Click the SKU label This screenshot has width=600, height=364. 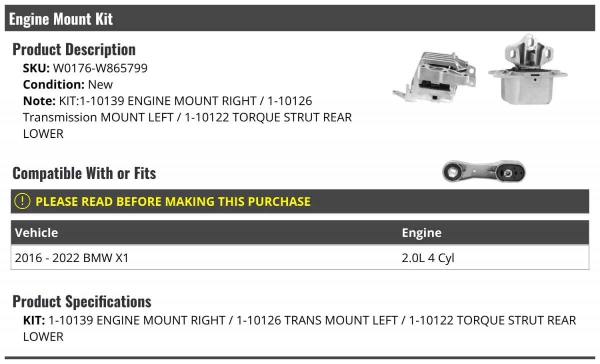click(x=36, y=68)
